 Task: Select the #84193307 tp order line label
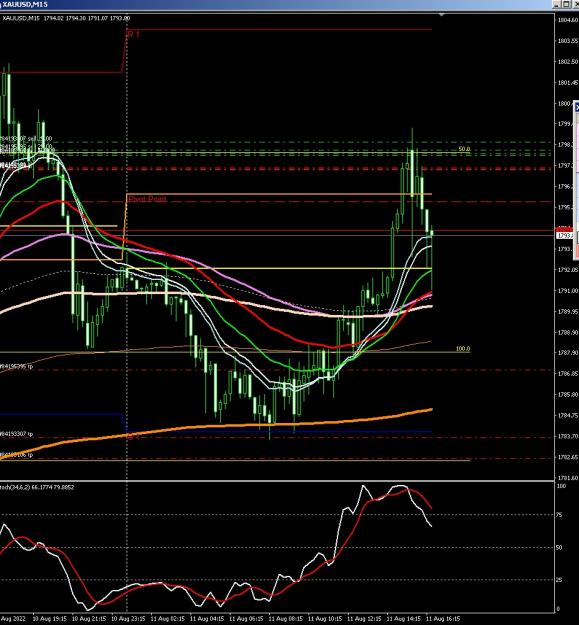pyautogui.click(x=16, y=434)
